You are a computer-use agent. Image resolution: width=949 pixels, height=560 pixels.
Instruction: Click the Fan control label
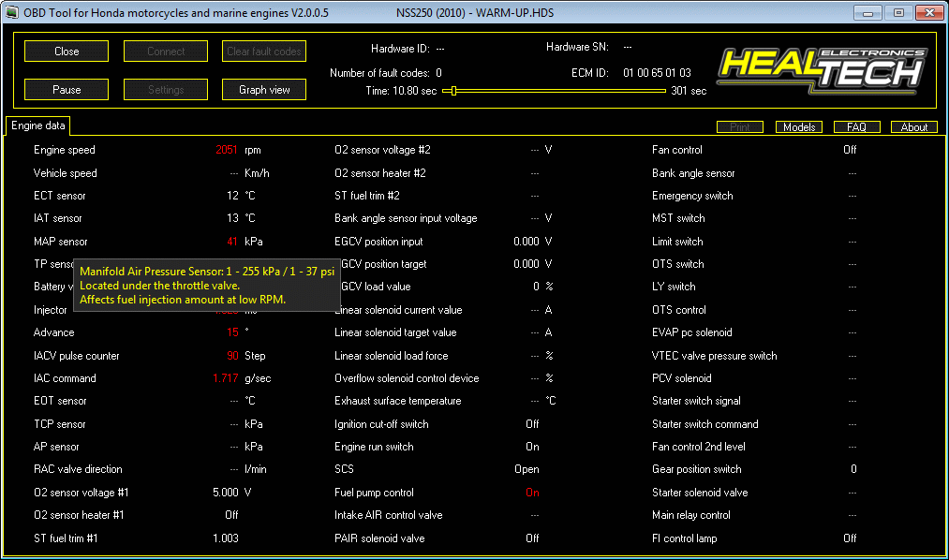676,150
